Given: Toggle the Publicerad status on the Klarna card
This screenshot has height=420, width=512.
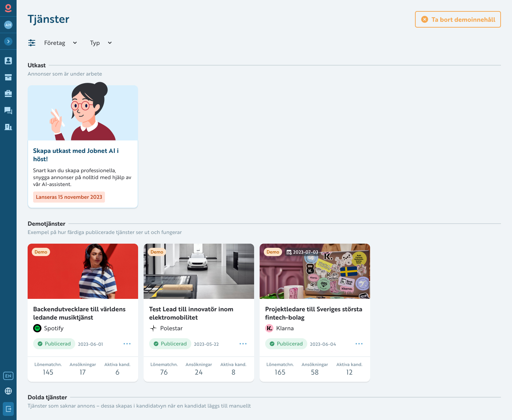Looking at the screenshot, I should [x=286, y=344].
